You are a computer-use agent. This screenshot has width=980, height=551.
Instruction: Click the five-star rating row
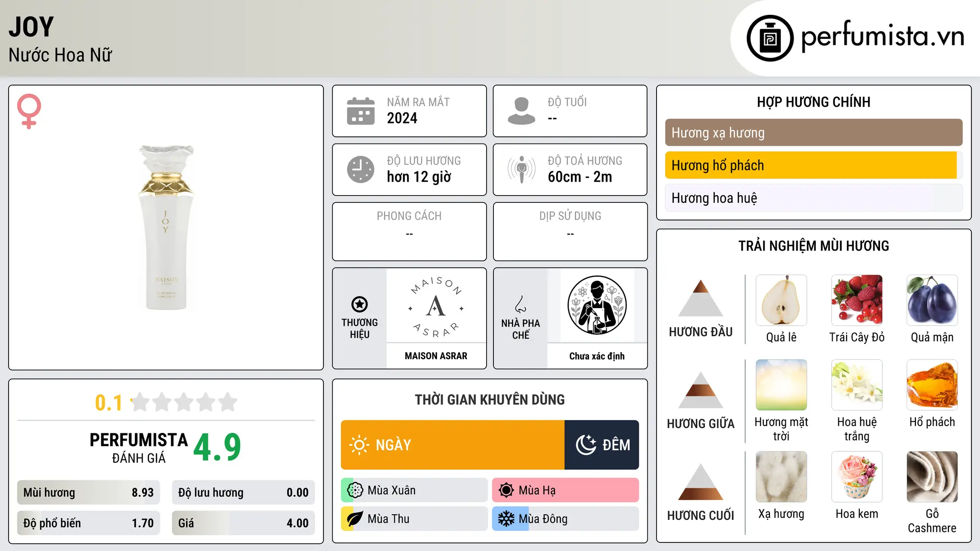(184, 402)
